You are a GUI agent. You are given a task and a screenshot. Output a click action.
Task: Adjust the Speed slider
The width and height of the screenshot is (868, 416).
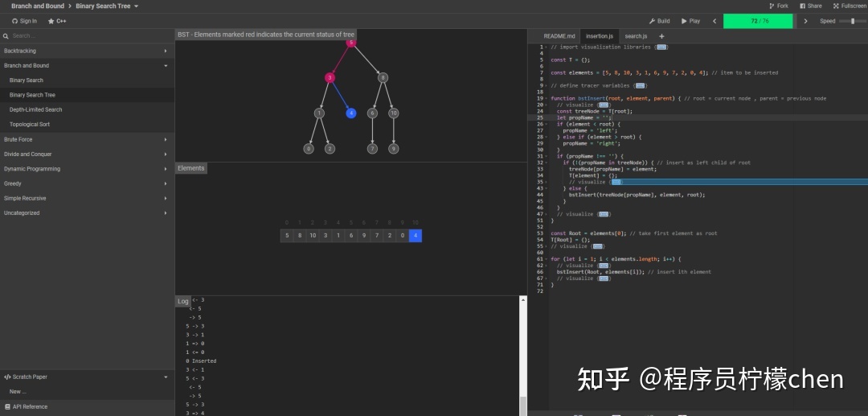[x=853, y=21]
